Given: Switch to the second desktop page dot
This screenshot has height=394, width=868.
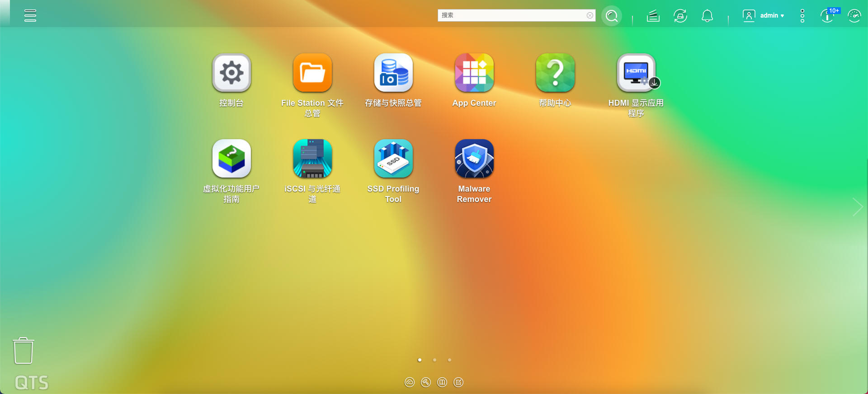Looking at the screenshot, I should point(434,360).
